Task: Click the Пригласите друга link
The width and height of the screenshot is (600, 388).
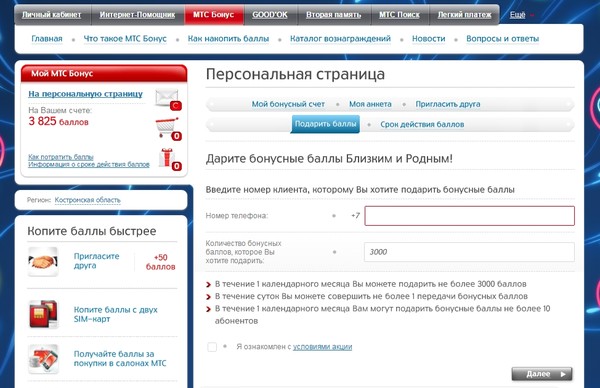Action: 96,261
